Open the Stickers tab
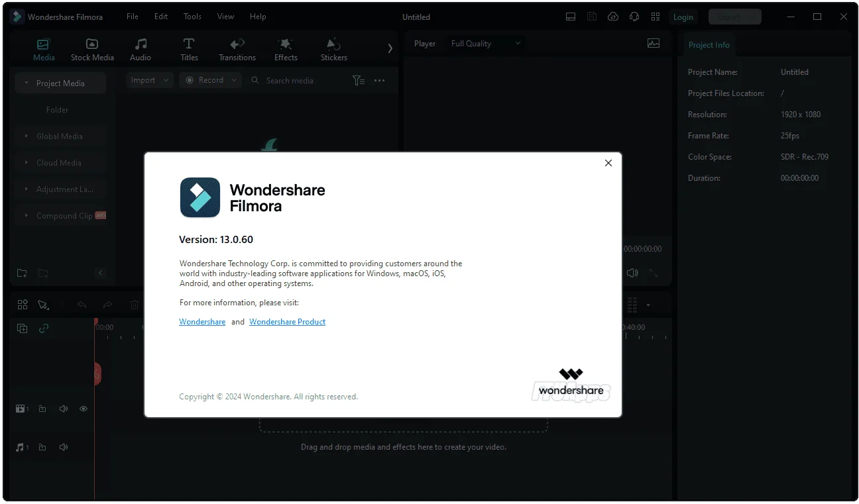 coord(334,50)
